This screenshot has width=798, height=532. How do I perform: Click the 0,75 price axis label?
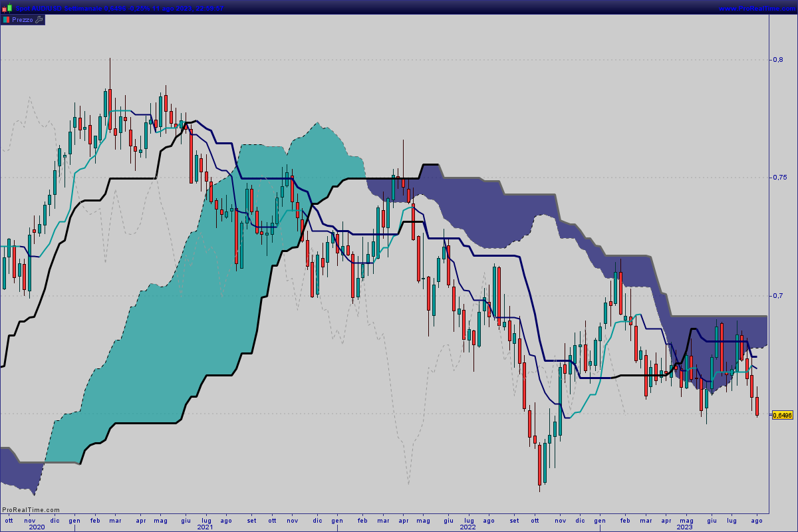click(x=779, y=178)
